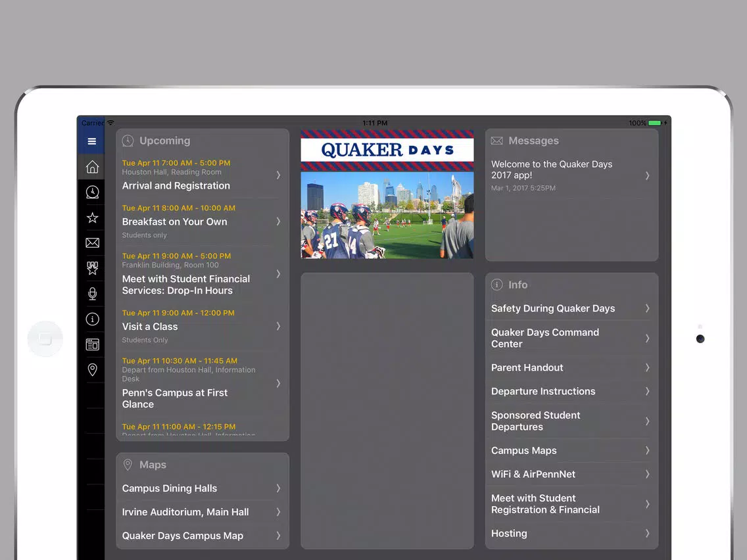Tap the Quaker Days banner image
Image resolution: width=747 pixels, height=560 pixels.
point(387,195)
